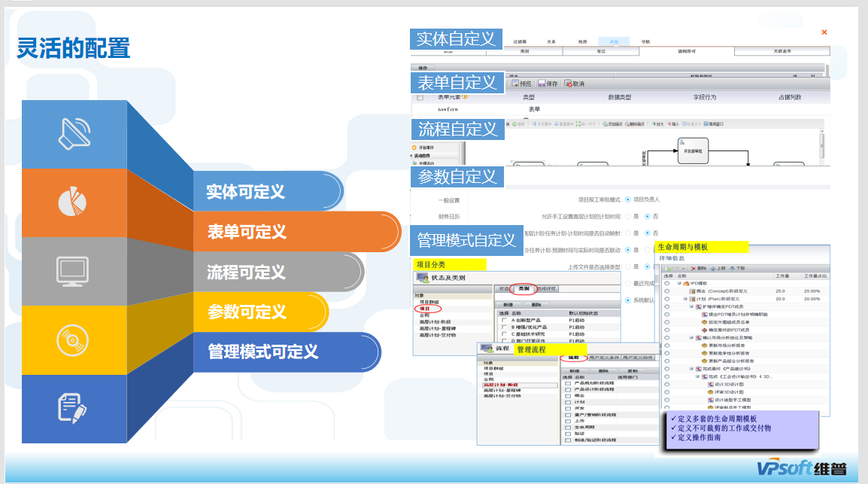This screenshot has height=484, width=868.
Task: Open the 过滤器 tab in the entity window
Action: tap(519, 41)
